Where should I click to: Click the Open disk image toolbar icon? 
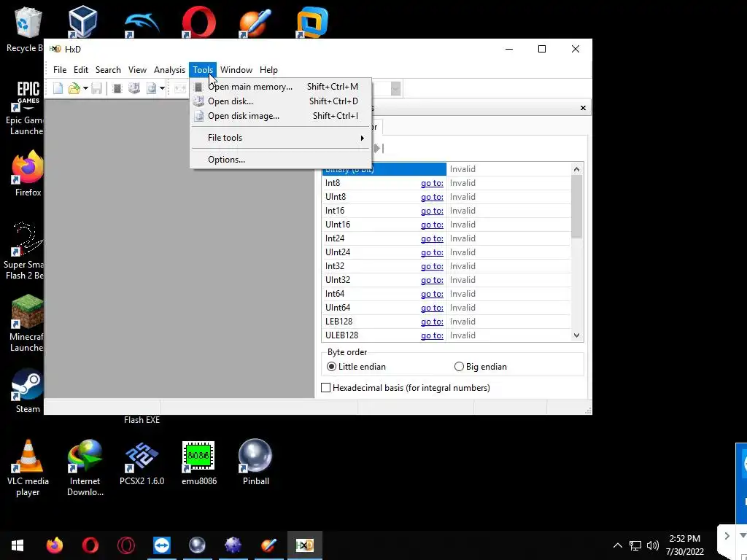point(151,88)
